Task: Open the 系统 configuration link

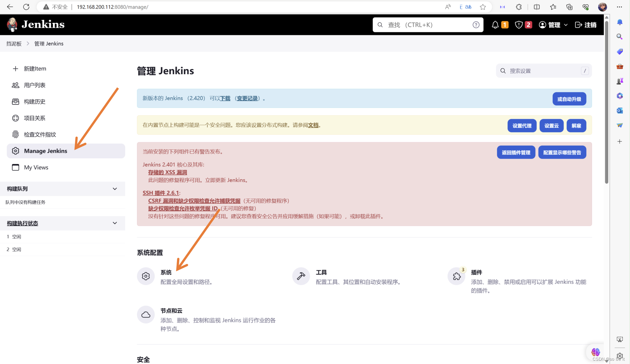Action: pyautogui.click(x=166, y=272)
